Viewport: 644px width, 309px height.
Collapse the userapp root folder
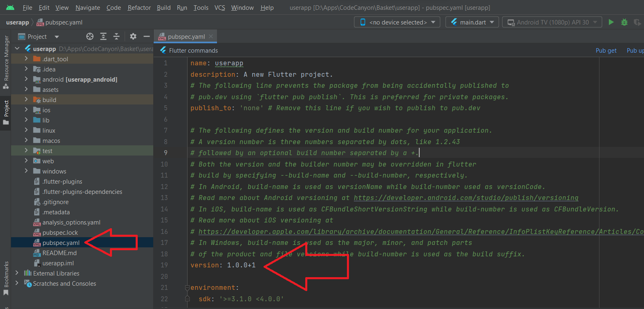coord(17,49)
